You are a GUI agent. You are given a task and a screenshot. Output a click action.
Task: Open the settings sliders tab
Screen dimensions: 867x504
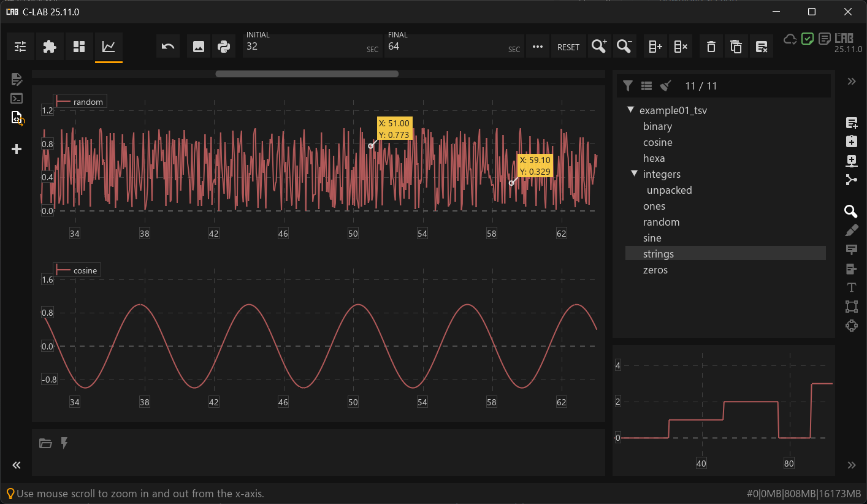click(x=20, y=47)
